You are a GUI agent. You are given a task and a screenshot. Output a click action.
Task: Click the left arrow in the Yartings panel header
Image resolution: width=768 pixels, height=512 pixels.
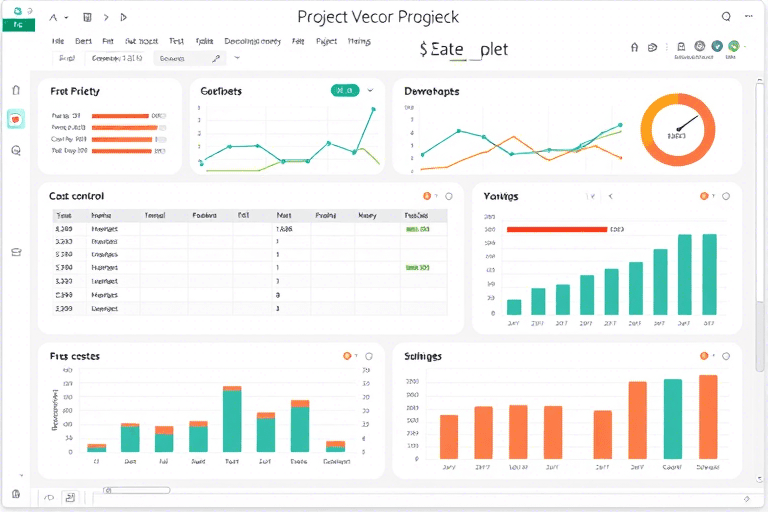point(610,197)
